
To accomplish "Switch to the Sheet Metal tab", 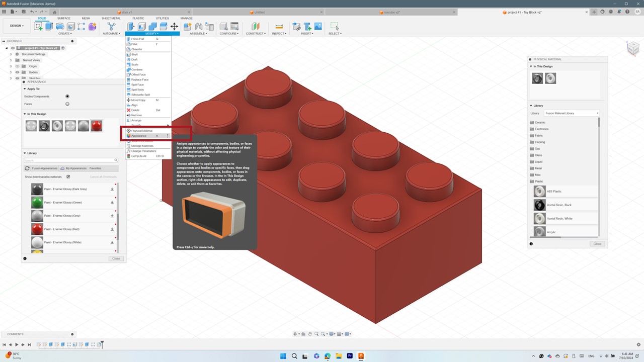I will pos(111,18).
